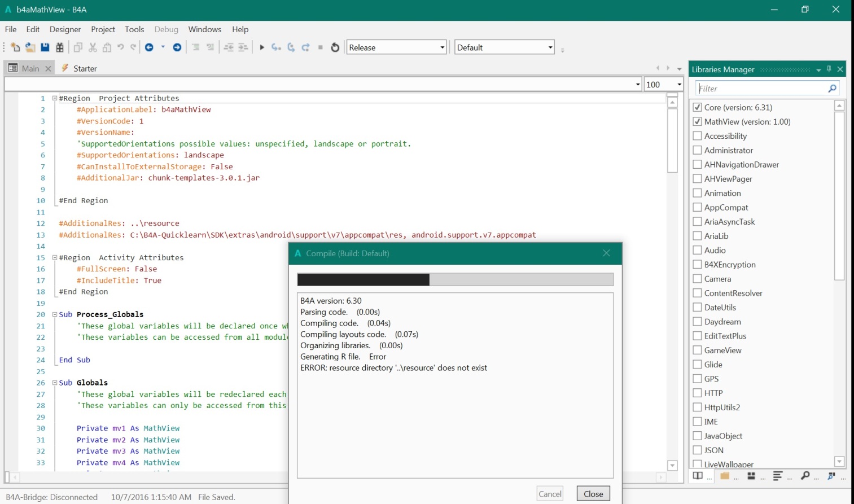Click the search icon in the Libraries filter
Viewport: 854px width, 504px height.
(x=832, y=89)
